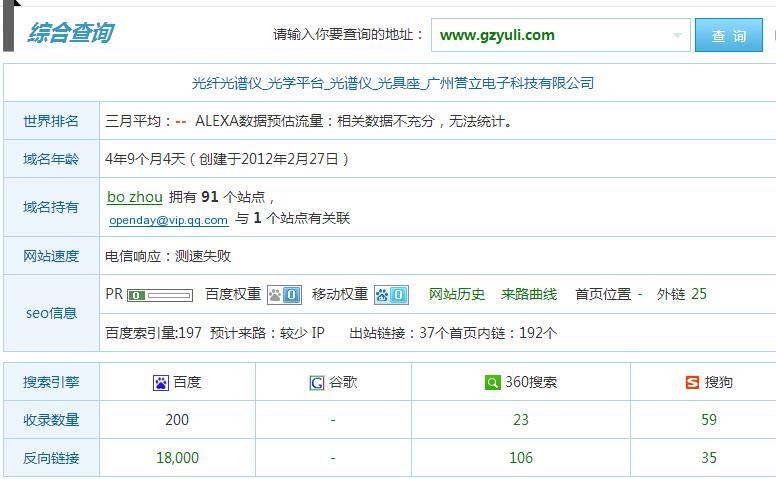Click the 外链 count 25 link
Screen dimensions: 776x479
[699, 294]
